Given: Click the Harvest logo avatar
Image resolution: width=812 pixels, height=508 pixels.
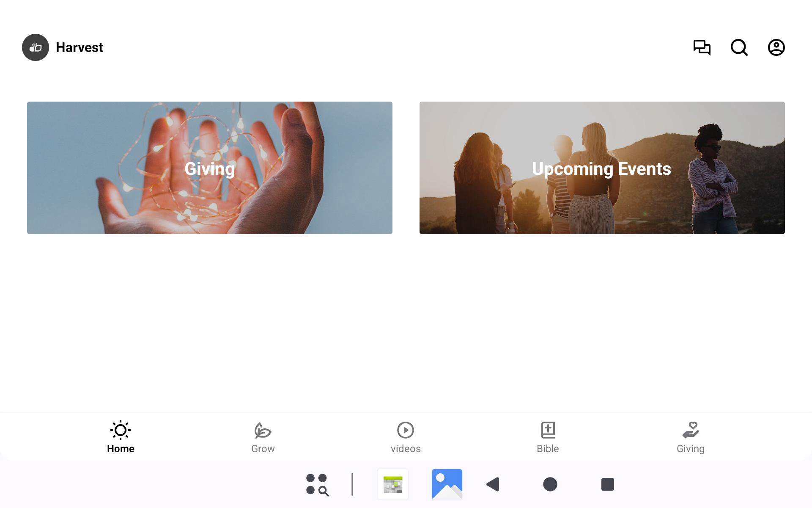Looking at the screenshot, I should point(36,47).
